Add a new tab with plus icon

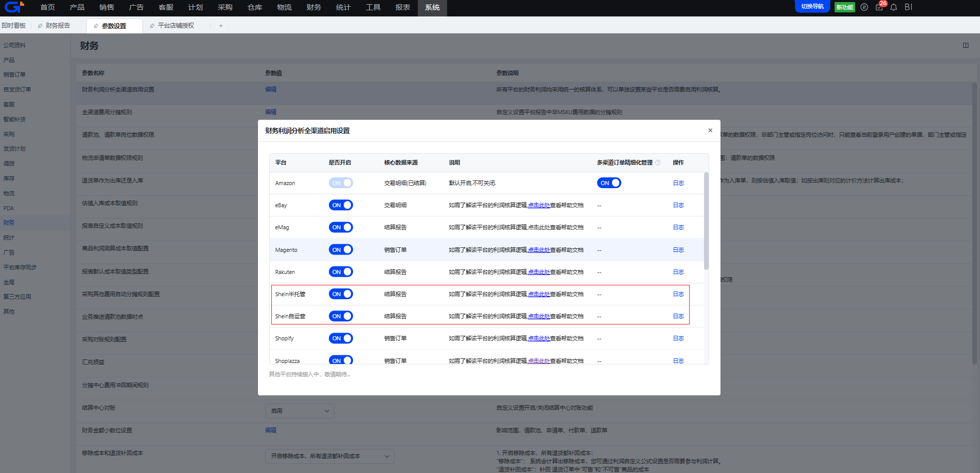point(221,26)
